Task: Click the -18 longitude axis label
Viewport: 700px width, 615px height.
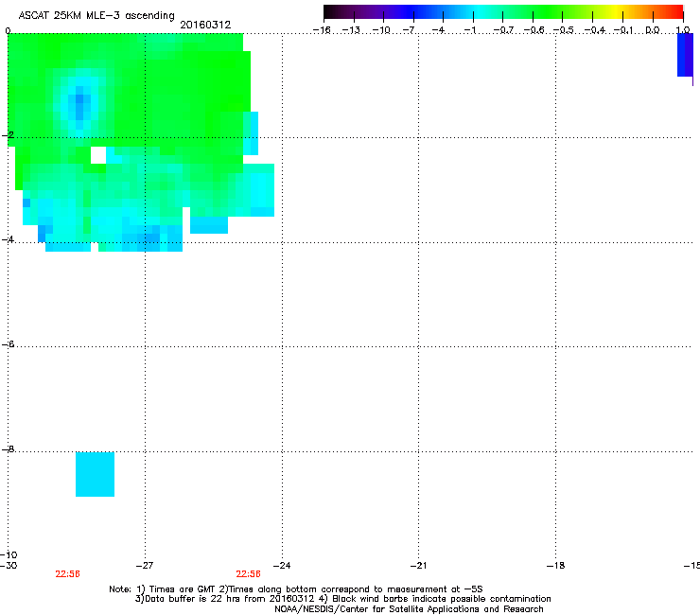Action: 555,566
